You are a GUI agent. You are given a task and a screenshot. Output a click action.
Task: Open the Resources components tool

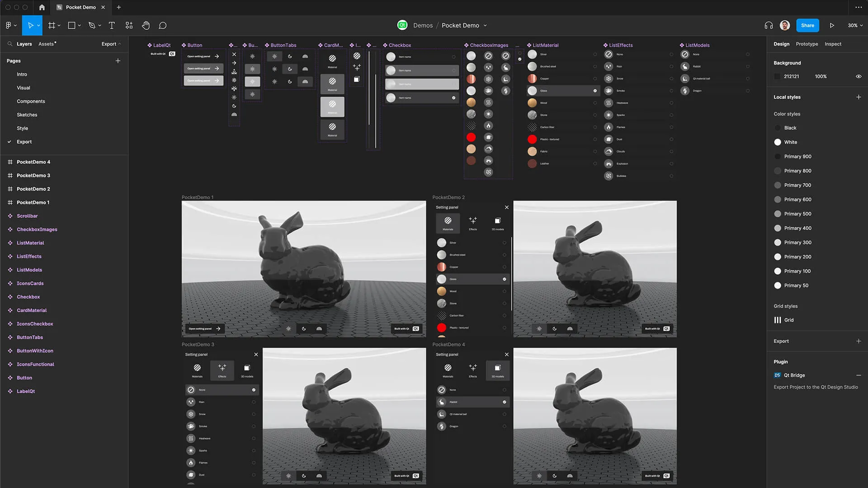pyautogui.click(x=129, y=25)
